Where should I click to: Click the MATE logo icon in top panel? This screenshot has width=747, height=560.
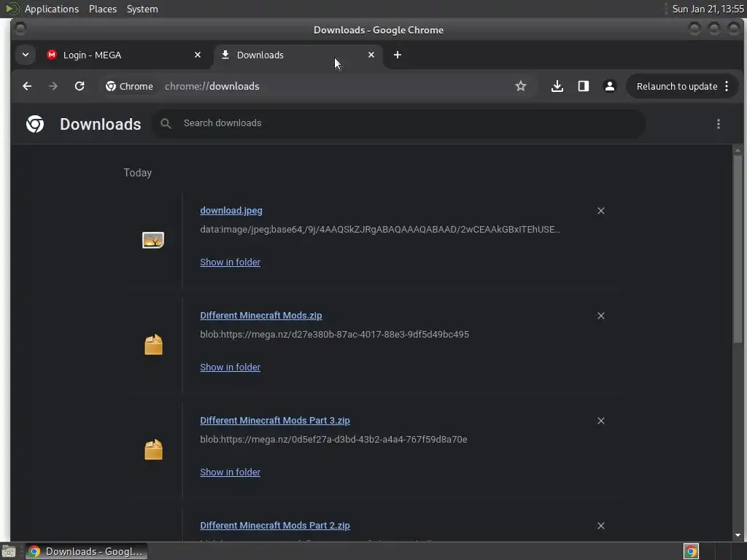12,9
